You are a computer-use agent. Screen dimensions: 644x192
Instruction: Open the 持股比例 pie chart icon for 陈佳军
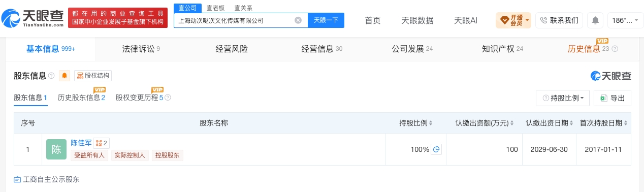(x=436, y=149)
